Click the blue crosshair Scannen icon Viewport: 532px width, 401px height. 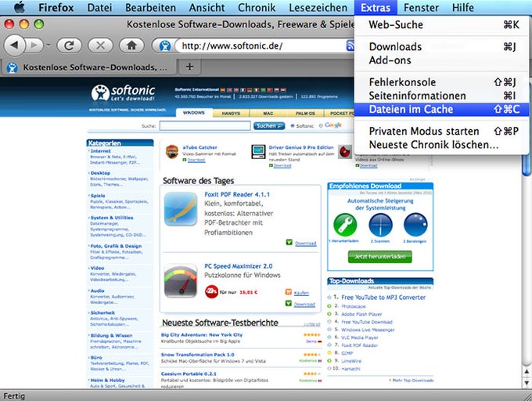click(380, 225)
